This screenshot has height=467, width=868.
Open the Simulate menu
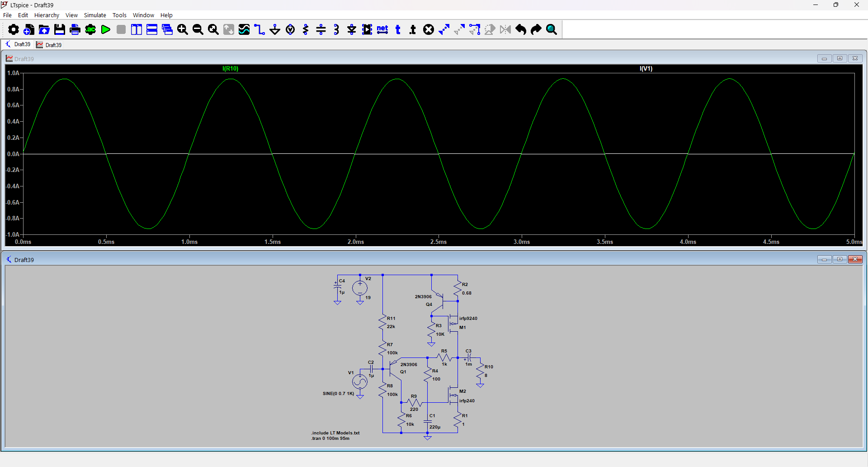(95, 15)
